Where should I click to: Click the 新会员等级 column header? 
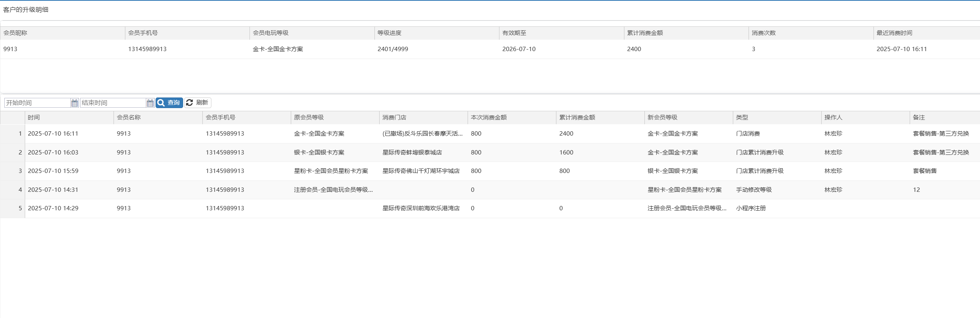(x=662, y=118)
